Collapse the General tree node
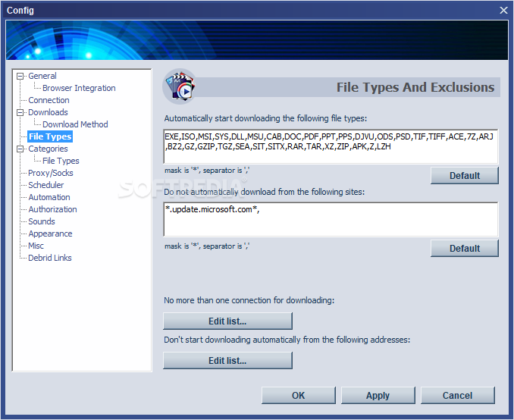The height and width of the screenshot is (420, 514). (x=20, y=76)
